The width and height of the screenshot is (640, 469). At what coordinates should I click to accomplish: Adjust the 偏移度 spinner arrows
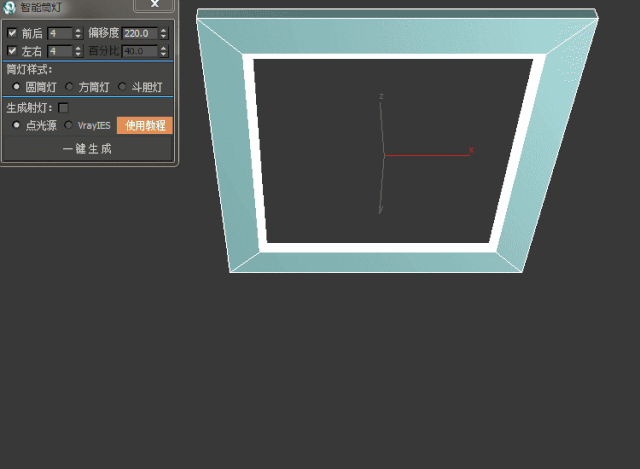coord(164,33)
